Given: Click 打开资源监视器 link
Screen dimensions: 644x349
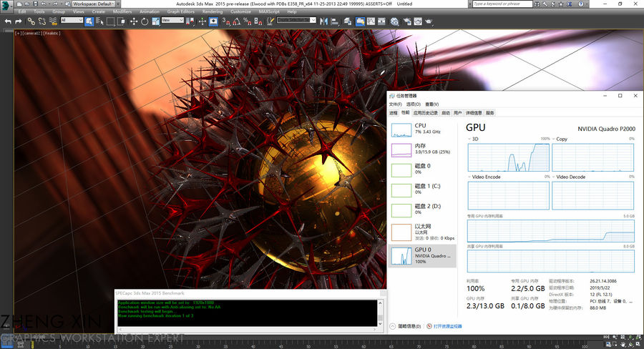Looking at the screenshot, I should [x=448, y=326].
